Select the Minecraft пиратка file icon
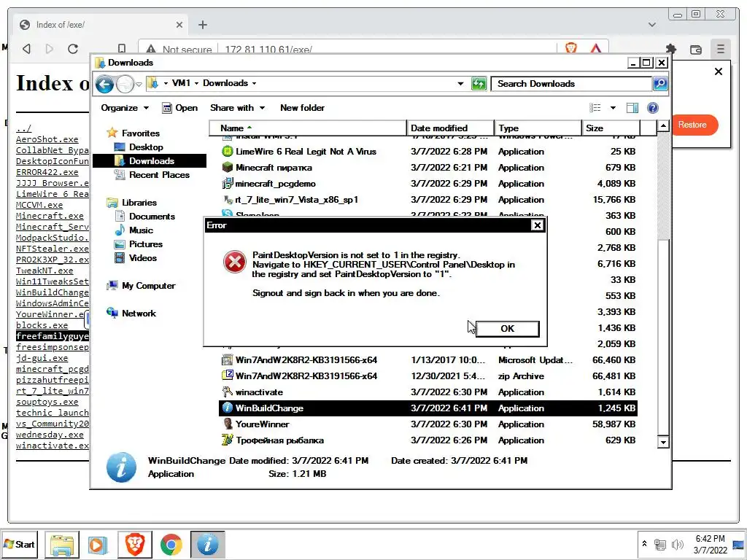747x560 pixels. pyautogui.click(x=228, y=168)
